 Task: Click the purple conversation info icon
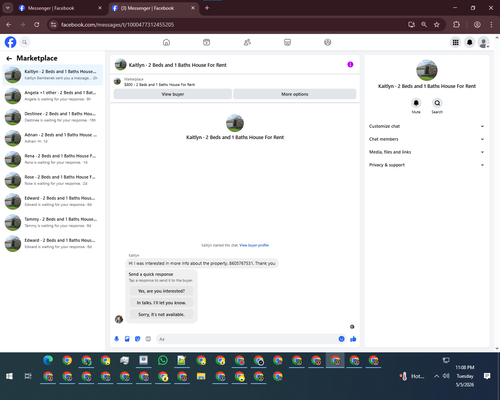[x=350, y=65]
